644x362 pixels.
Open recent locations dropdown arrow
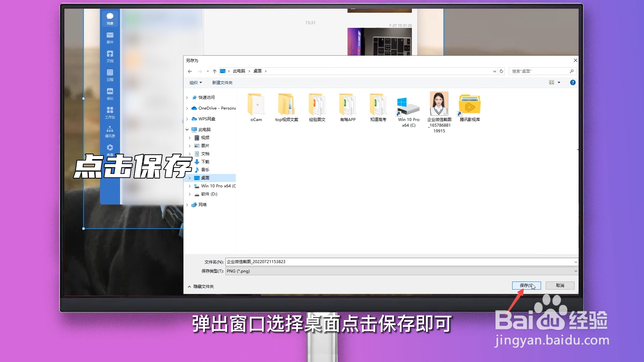pyautogui.click(x=208, y=71)
